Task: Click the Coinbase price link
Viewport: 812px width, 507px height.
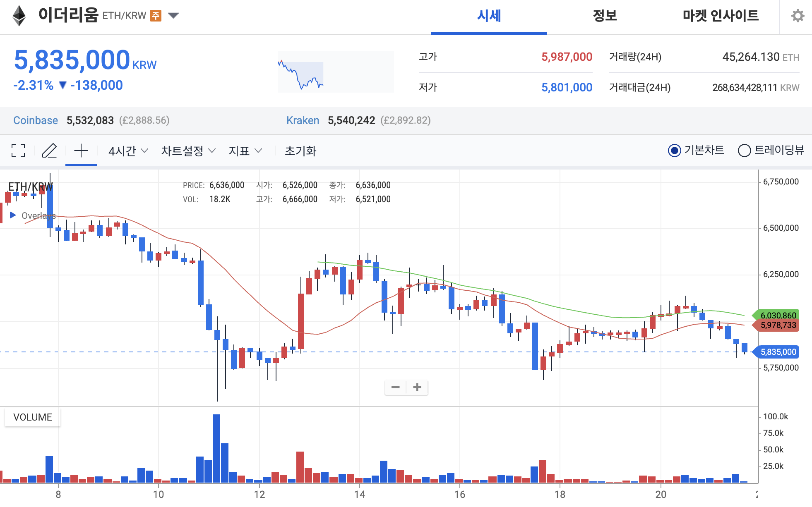Action: [36, 120]
